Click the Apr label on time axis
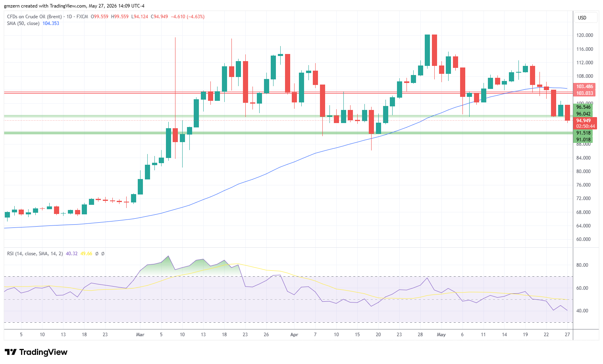Image resolution: width=603 pixels, height=364 pixels. 294,335
